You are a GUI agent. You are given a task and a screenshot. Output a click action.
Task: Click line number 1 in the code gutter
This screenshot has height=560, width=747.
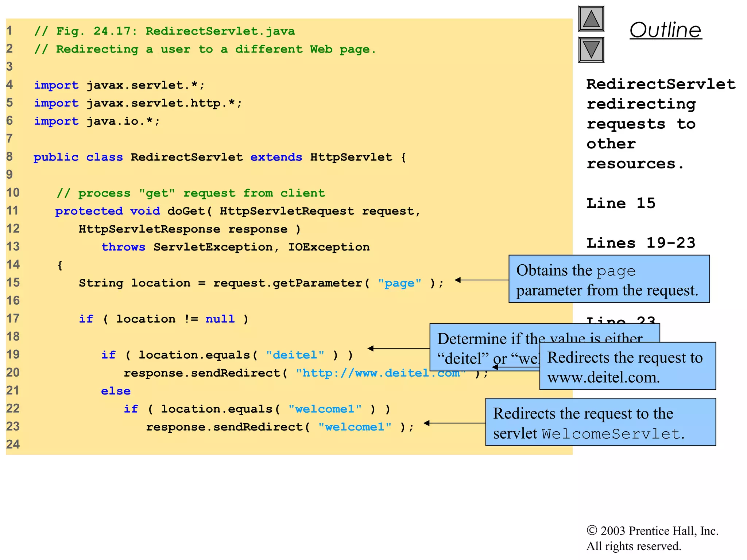tap(9, 31)
